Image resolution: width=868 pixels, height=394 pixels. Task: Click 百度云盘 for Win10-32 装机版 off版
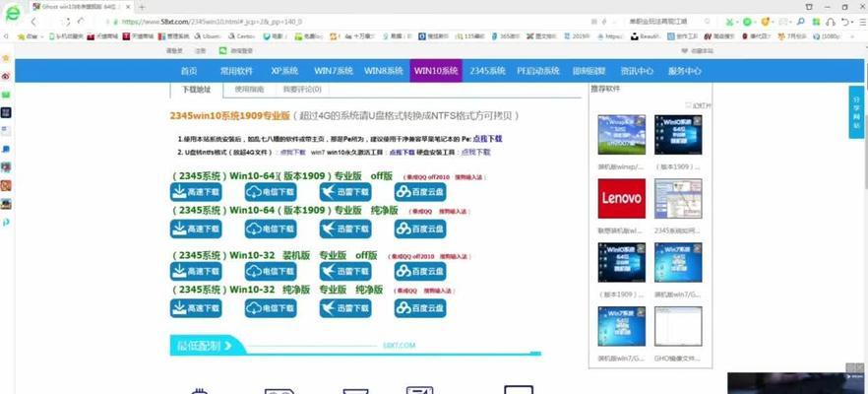pyautogui.click(x=420, y=272)
